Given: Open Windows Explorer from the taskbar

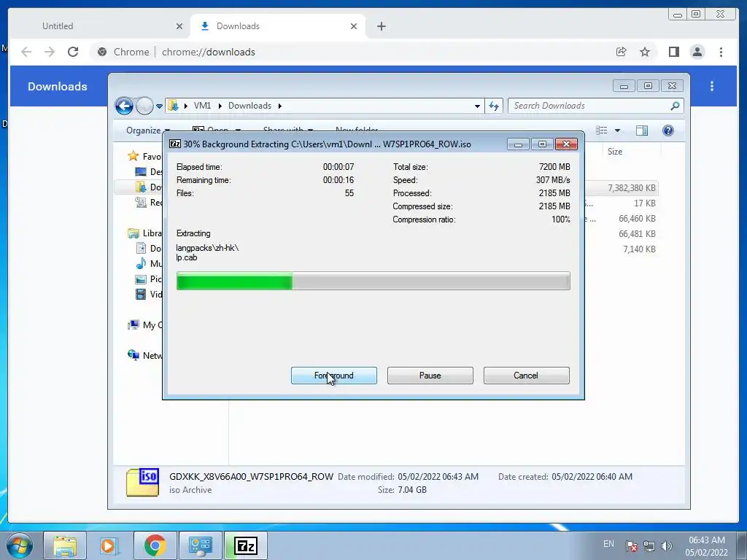Looking at the screenshot, I should [65, 545].
